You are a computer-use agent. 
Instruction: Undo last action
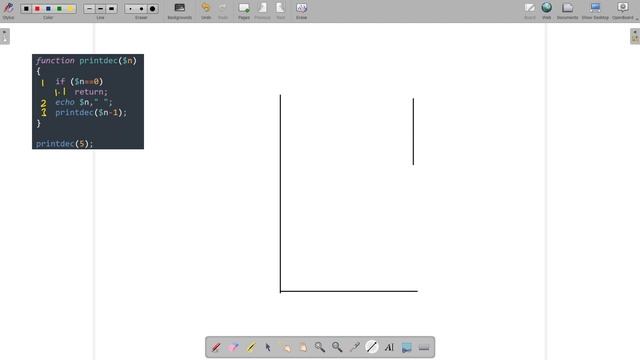point(206,11)
